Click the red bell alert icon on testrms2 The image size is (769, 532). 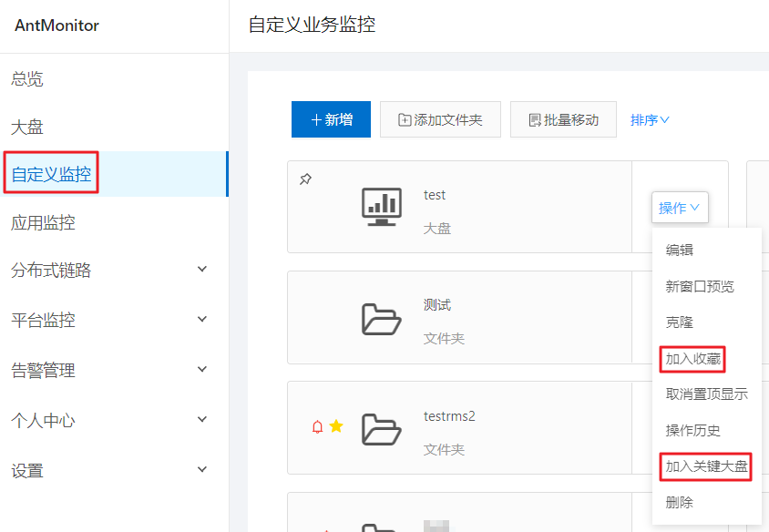pos(317,427)
